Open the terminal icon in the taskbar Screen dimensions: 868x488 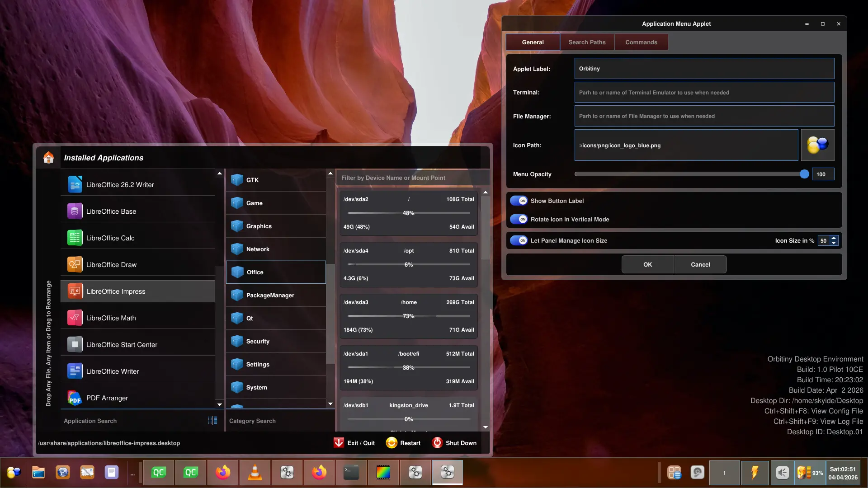click(351, 473)
